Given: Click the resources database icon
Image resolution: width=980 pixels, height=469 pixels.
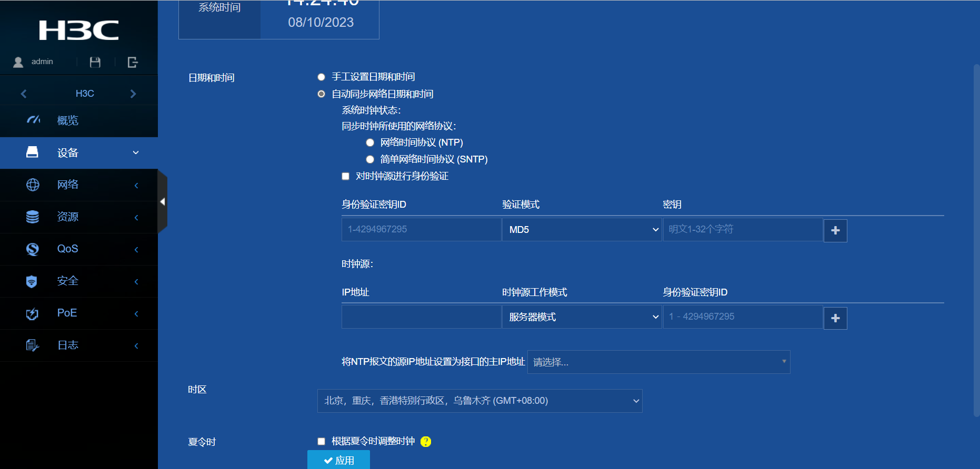Looking at the screenshot, I should click(x=33, y=217).
